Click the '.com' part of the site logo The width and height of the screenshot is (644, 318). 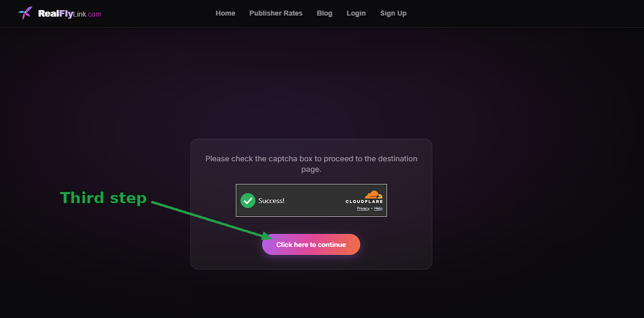click(94, 14)
